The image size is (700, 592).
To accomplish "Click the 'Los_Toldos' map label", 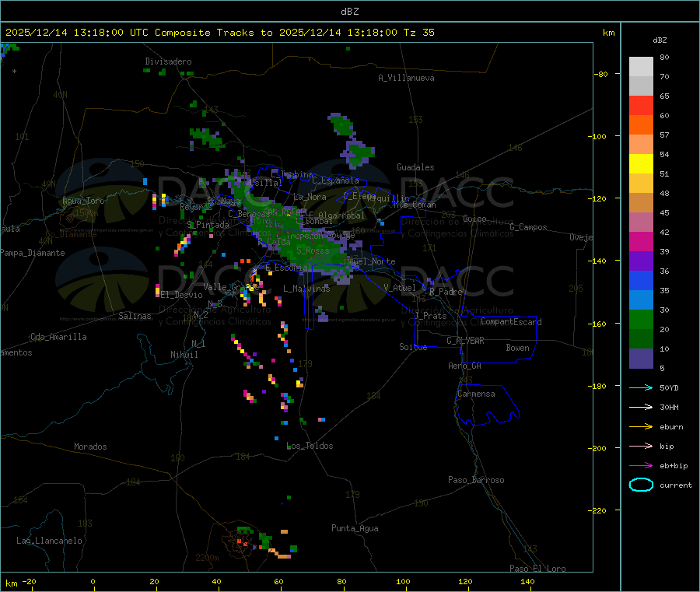I will [x=310, y=446].
